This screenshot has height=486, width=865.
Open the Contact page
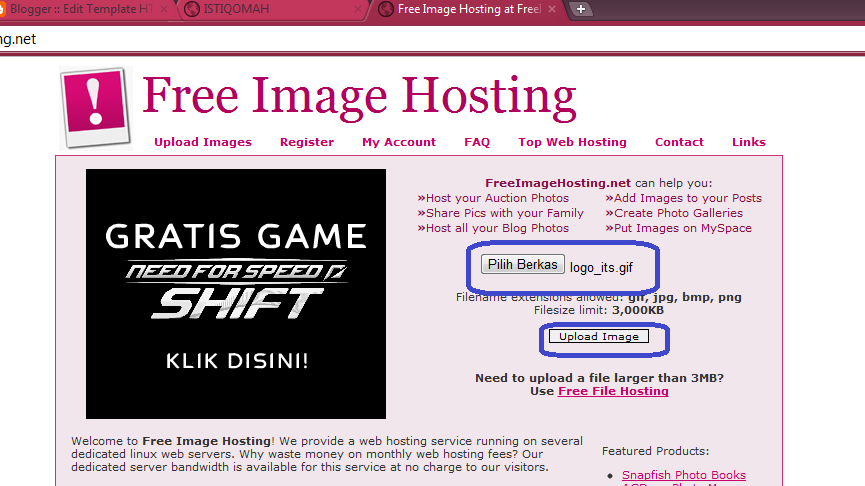coord(679,142)
